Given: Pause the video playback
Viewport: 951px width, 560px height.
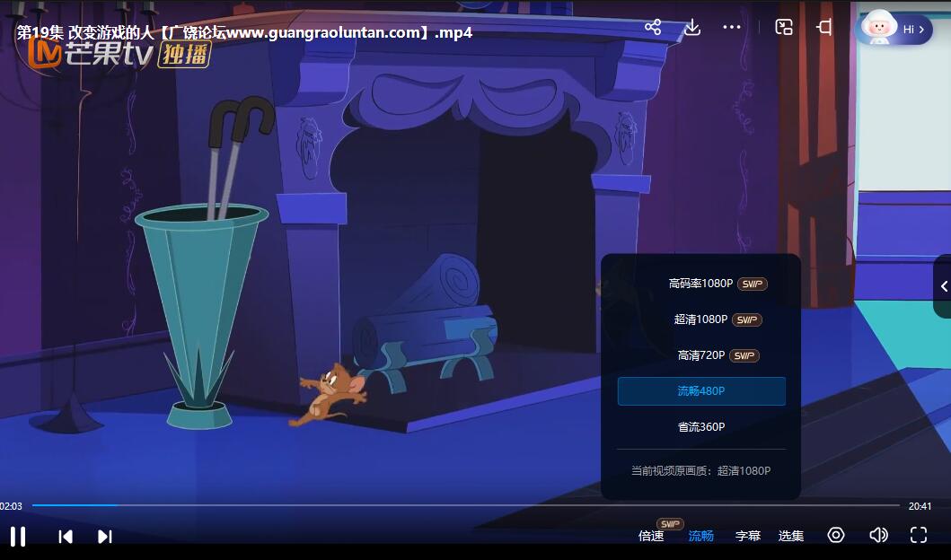Looking at the screenshot, I should point(18,537).
